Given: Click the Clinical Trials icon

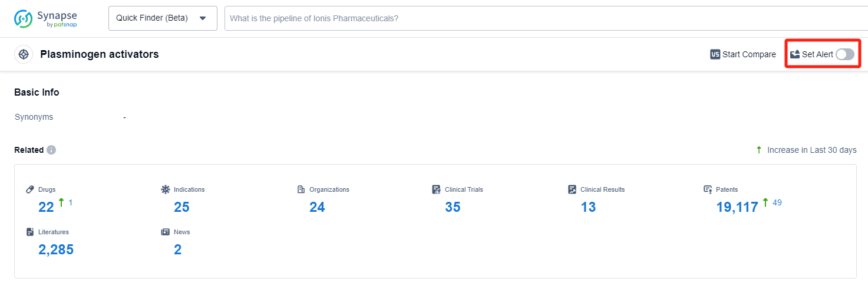Looking at the screenshot, I should click(x=436, y=189).
